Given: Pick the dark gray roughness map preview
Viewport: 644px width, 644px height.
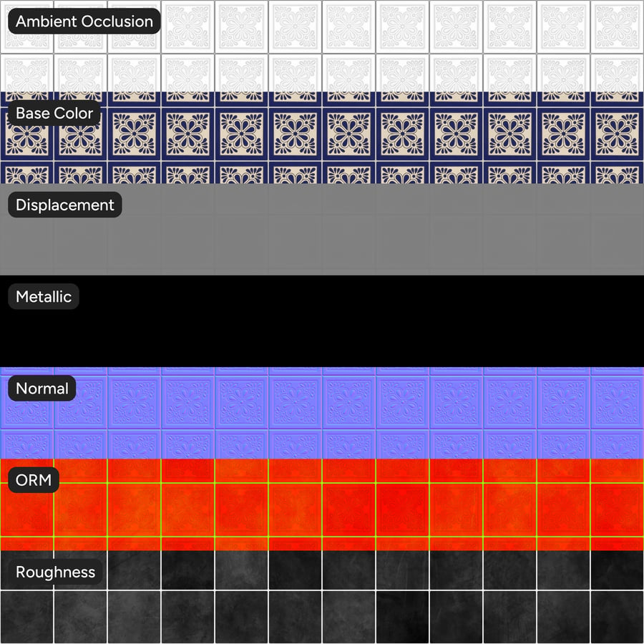Looking at the screenshot, I should point(322,597).
